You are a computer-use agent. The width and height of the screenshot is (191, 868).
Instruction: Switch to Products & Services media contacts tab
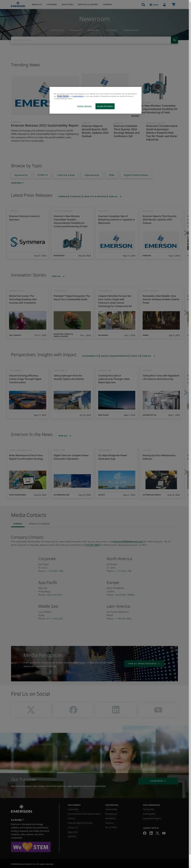pos(39,524)
